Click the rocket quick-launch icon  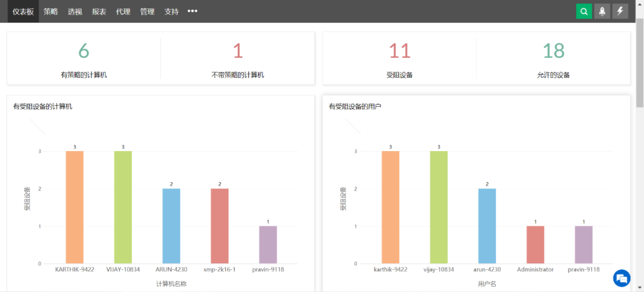[x=602, y=11]
